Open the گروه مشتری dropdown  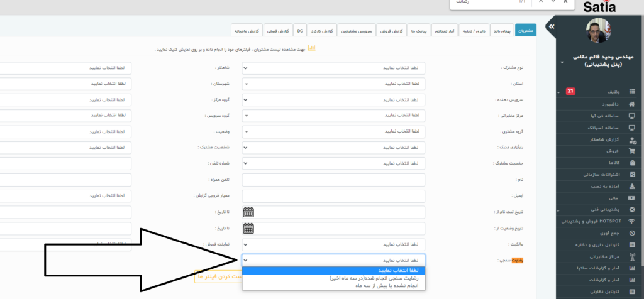click(x=333, y=132)
